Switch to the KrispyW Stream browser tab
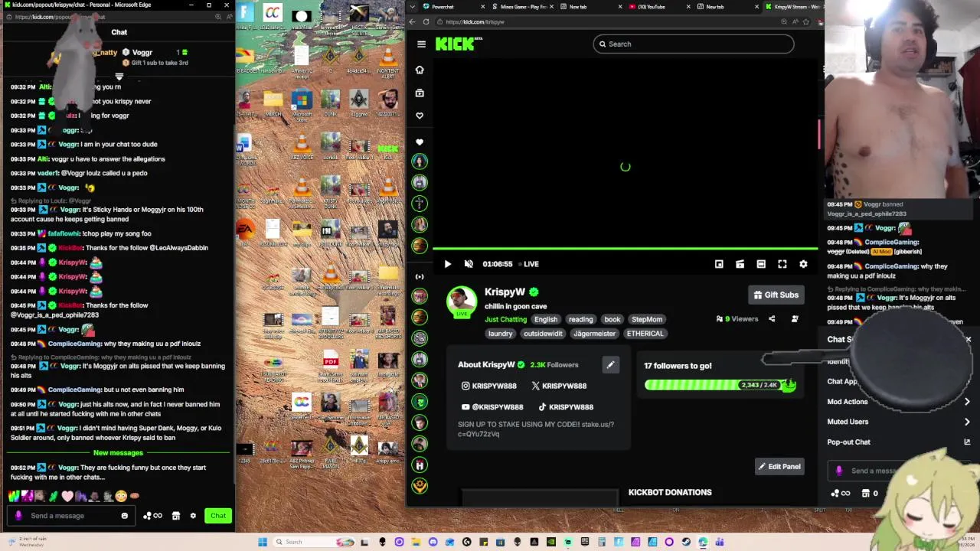Viewport: 980px width, 551px height. (x=793, y=7)
